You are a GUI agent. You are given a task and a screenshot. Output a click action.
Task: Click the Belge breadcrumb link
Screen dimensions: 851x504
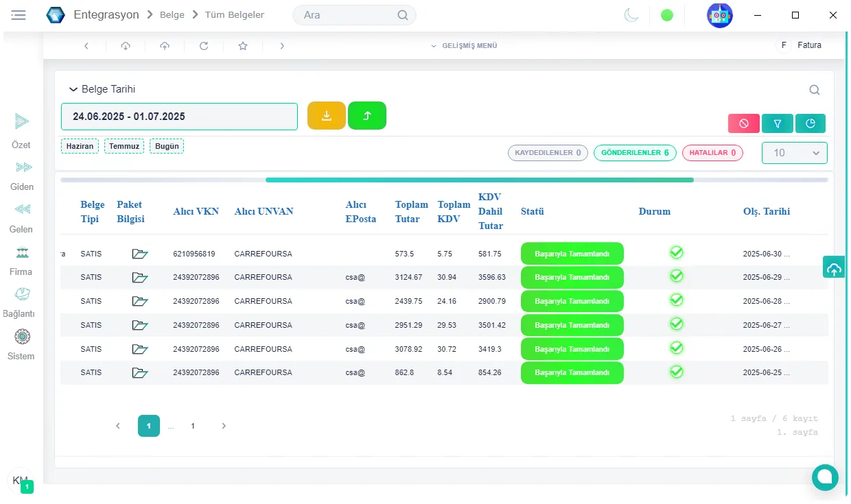click(x=172, y=14)
